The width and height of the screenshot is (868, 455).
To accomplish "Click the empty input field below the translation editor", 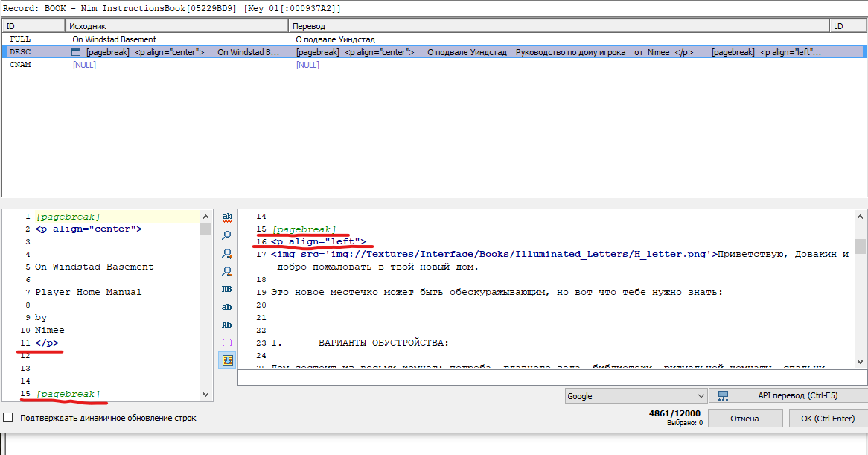I will point(552,378).
